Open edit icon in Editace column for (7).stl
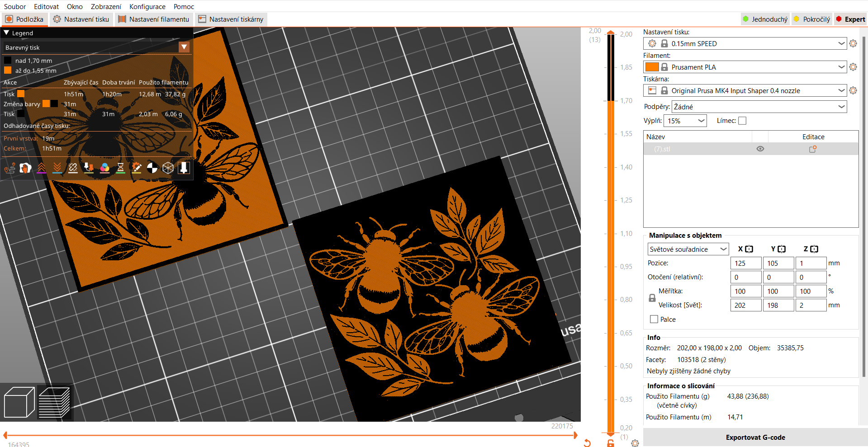This screenshot has height=447, width=868. (x=813, y=149)
